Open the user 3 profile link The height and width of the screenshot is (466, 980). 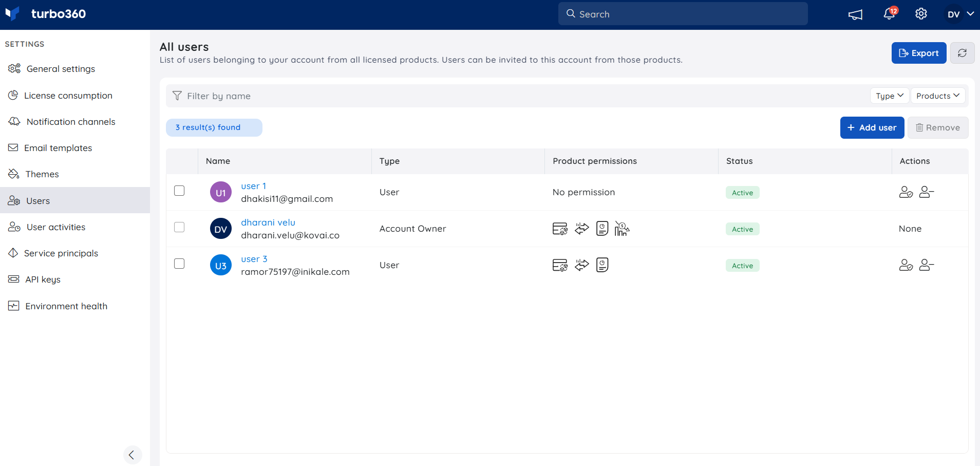[x=254, y=259]
